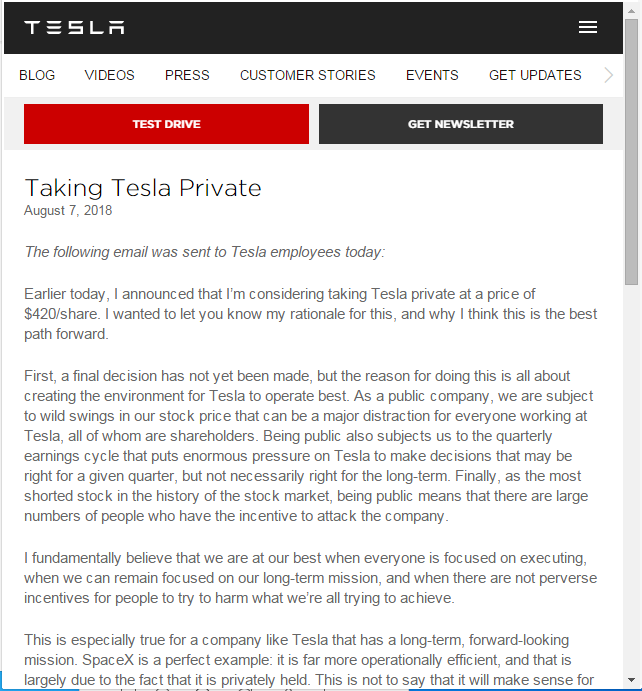The height and width of the screenshot is (691, 642).
Task: Open the Blog tab
Action: (x=37, y=75)
